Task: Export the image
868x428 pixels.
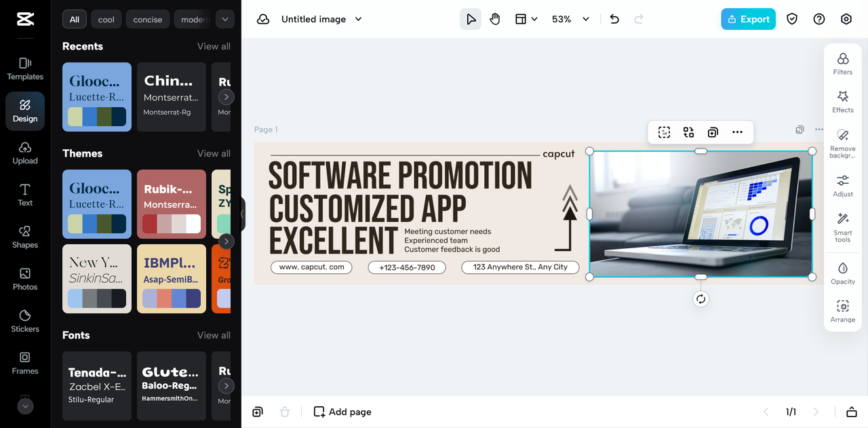Action: (748, 19)
